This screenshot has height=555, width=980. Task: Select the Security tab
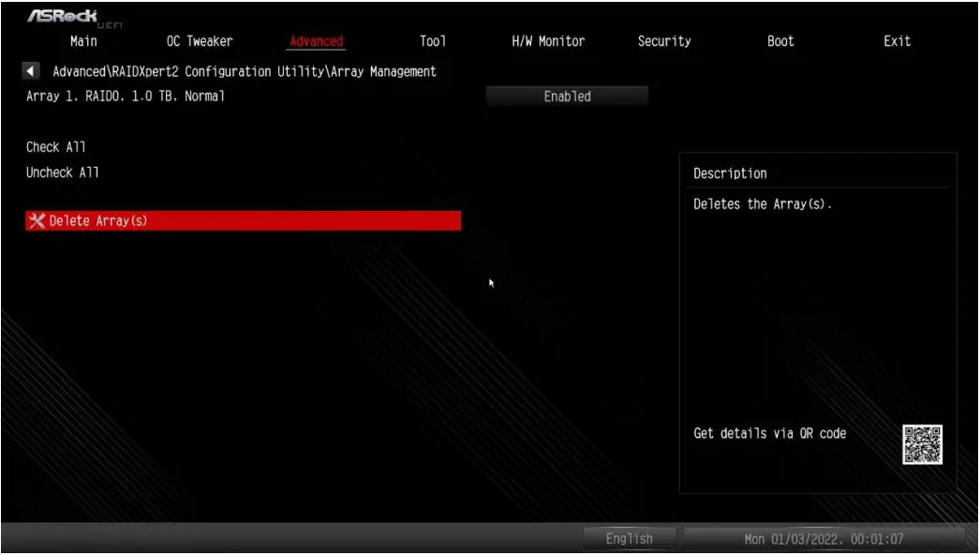664,40
